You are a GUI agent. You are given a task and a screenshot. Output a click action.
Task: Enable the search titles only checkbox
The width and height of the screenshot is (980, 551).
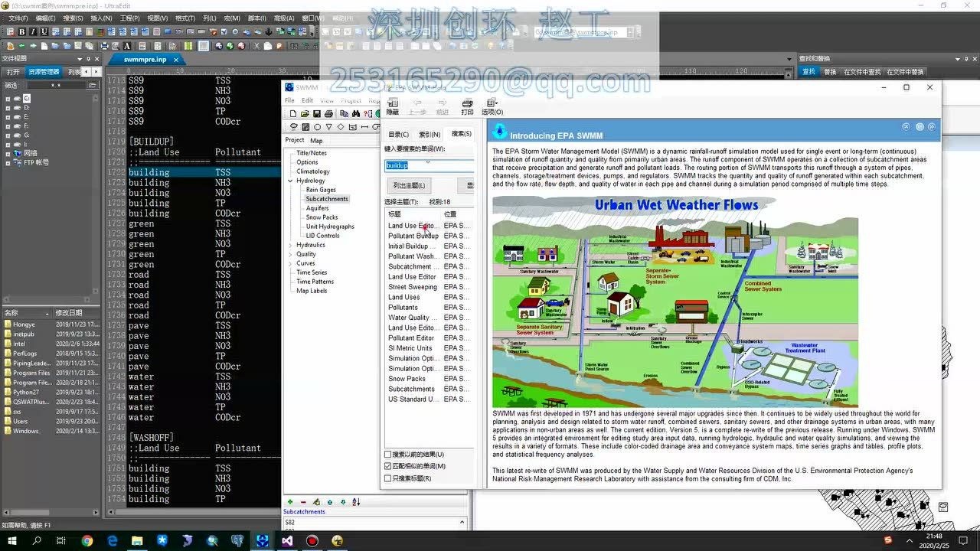pyautogui.click(x=387, y=478)
